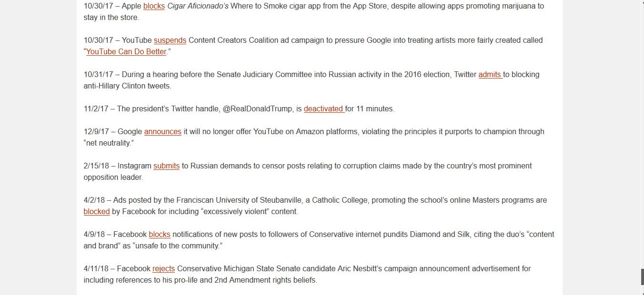644x295 pixels.
Task: Click the scrollbar track above the thumb
Action: coord(641,133)
